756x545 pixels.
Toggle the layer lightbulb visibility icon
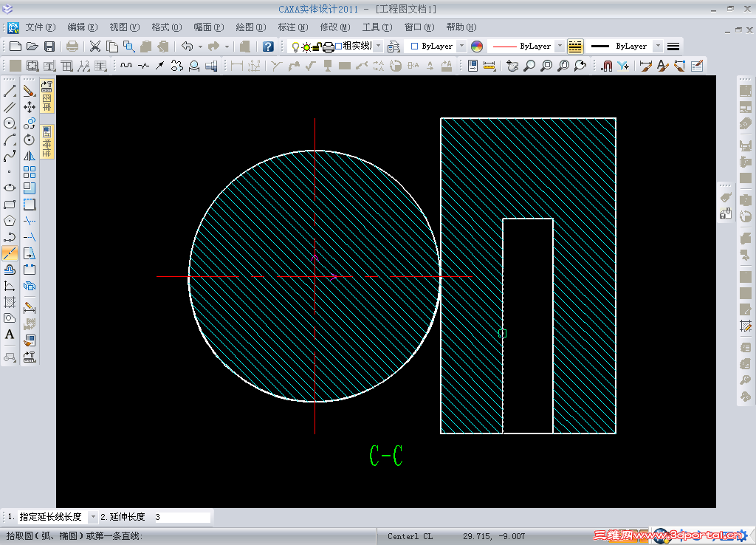pos(295,47)
